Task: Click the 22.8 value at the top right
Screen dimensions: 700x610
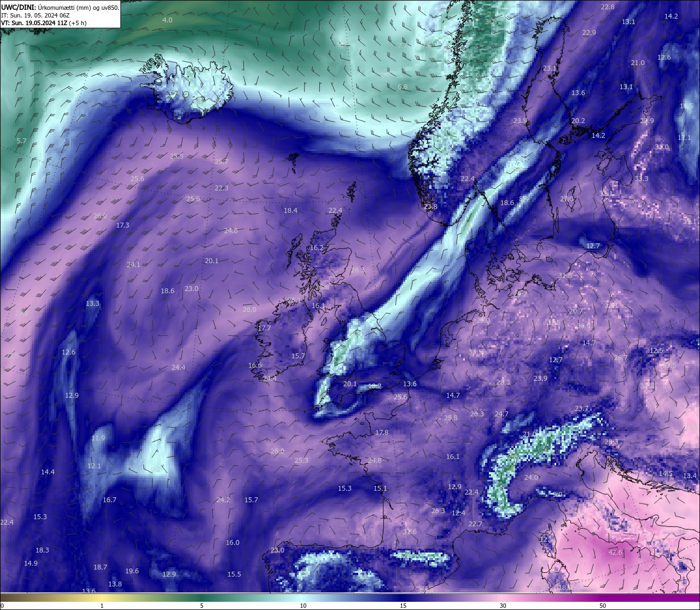Action: pyautogui.click(x=608, y=7)
